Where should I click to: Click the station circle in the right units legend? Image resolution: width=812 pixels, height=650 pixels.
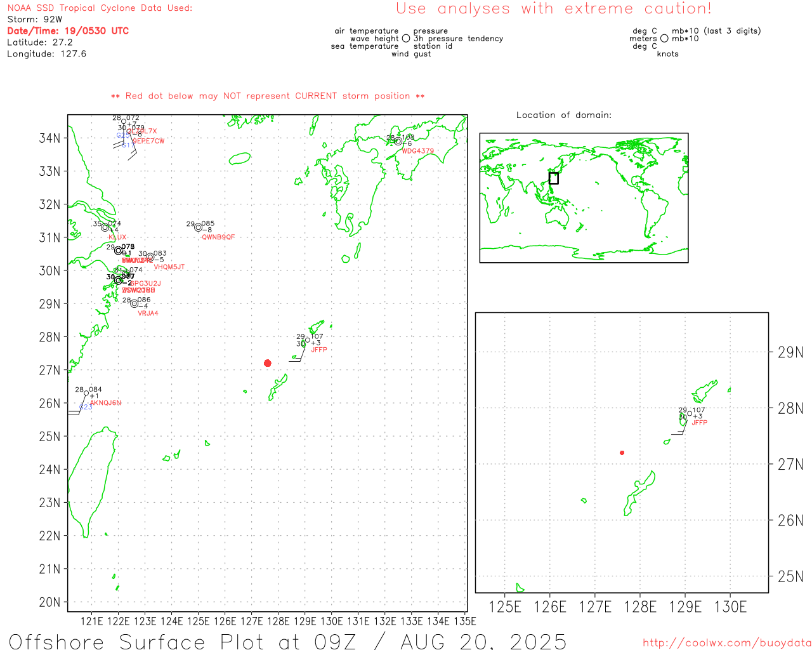click(x=664, y=39)
